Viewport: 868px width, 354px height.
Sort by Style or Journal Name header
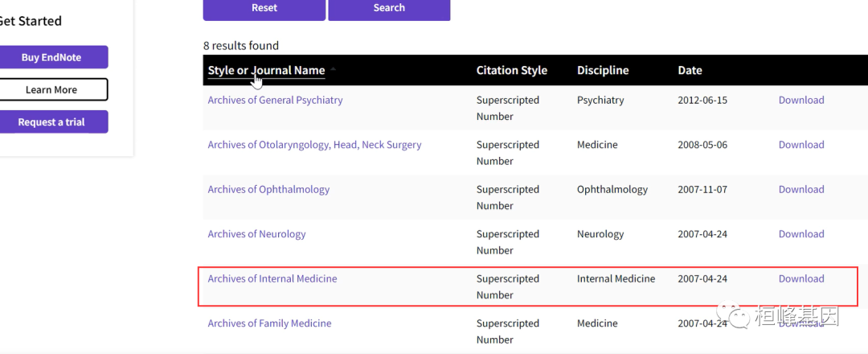point(266,70)
